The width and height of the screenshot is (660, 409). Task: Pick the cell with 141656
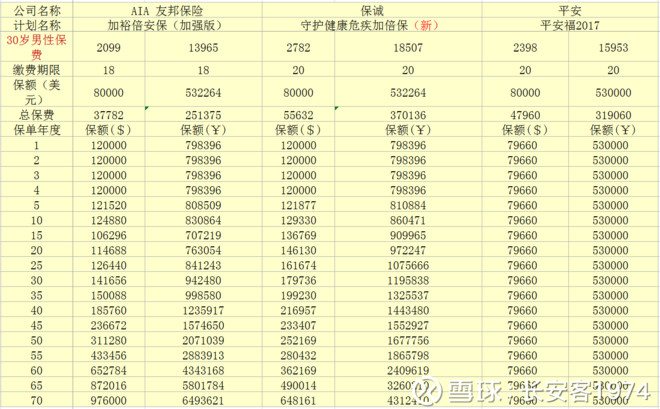tap(109, 280)
